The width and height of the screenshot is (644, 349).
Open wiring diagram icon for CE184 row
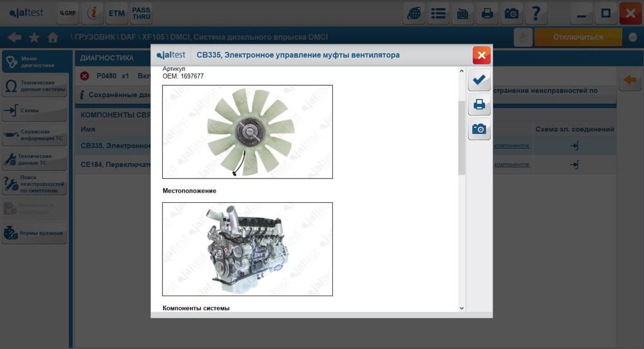click(x=574, y=165)
